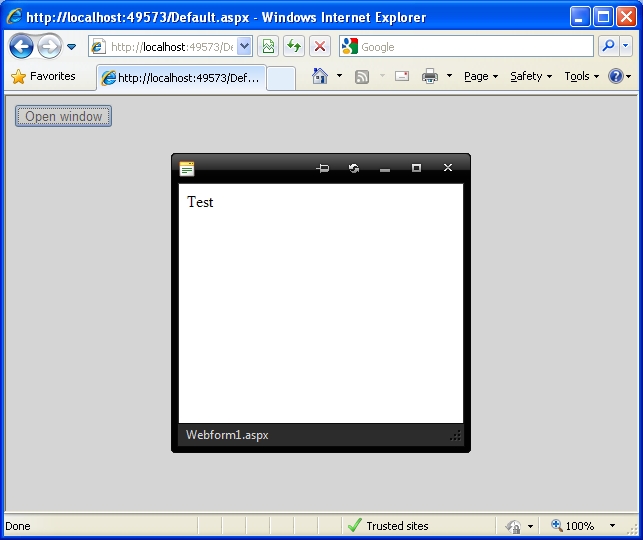Open the recent pages dropdown arrow
Screen dimensions: 643x540
(x=72, y=47)
